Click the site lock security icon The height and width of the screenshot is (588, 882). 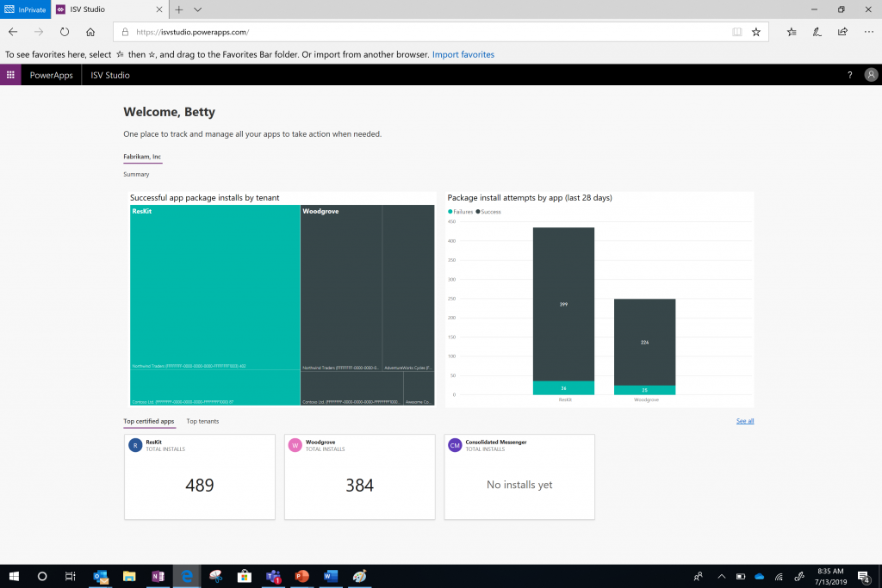point(125,32)
